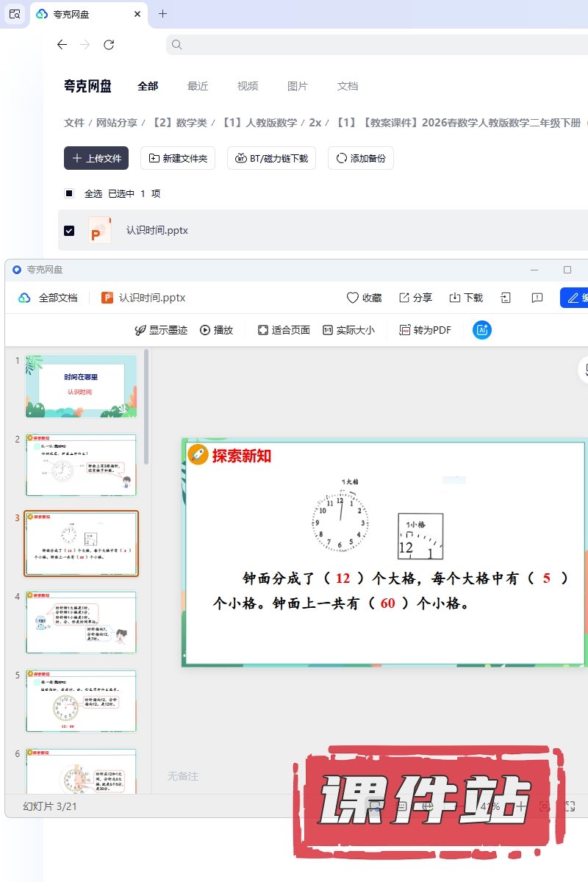Click the 上传文件 upload button
The width and height of the screenshot is (588, 882).
tap(96, 158)
